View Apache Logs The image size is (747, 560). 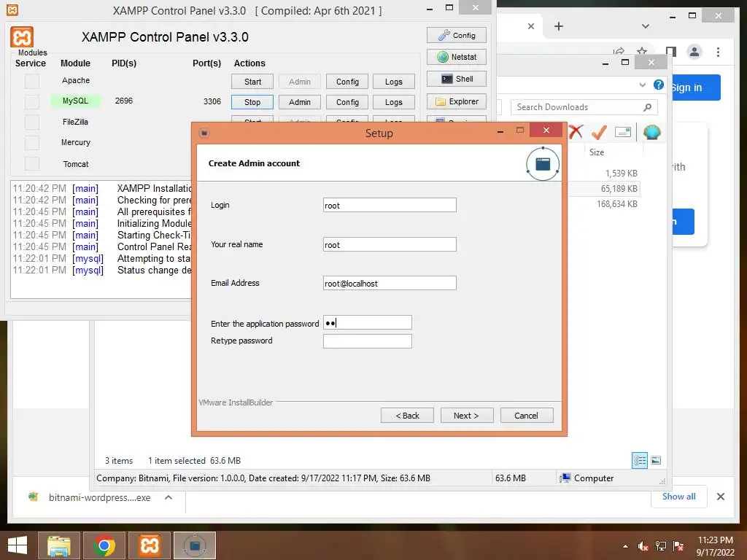[x=393, y=82]
